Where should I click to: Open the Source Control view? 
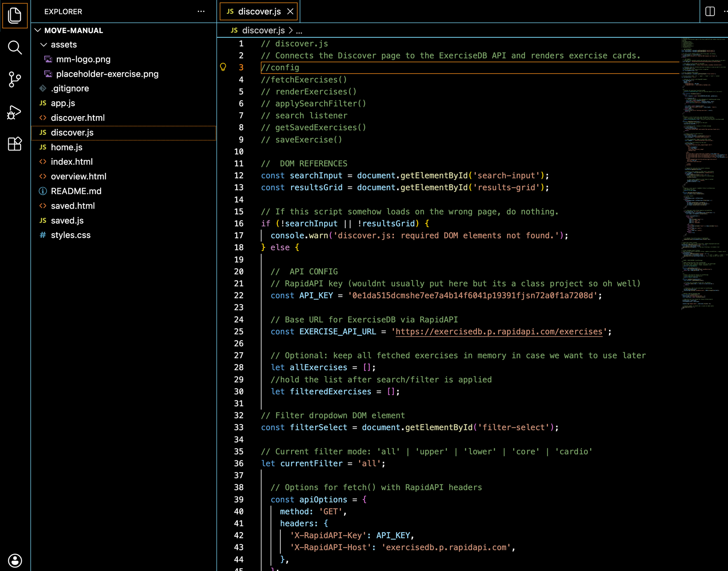[15, 79]
